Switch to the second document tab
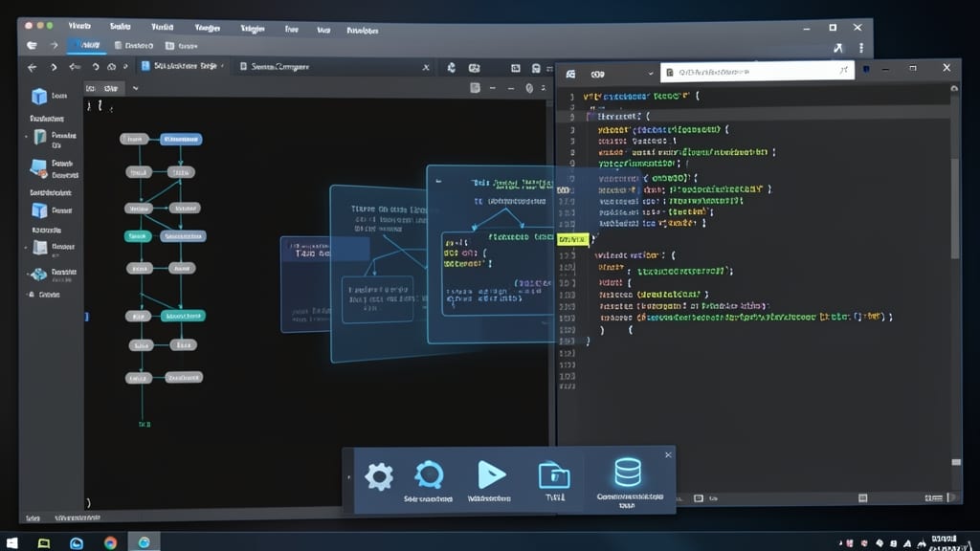Image resolution: width=980 pixels, height=551 pixels. (x=275, y=67)
